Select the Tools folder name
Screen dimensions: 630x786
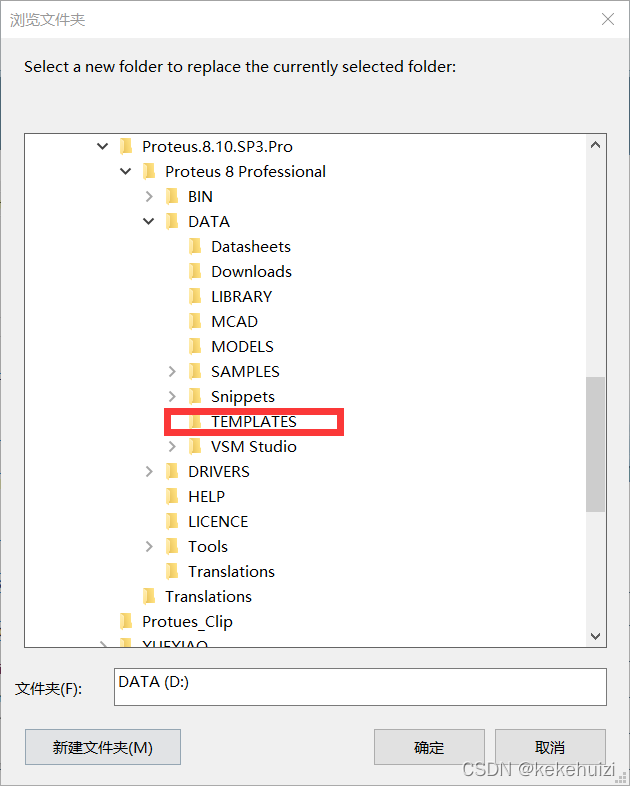click(x=207, y=546)
